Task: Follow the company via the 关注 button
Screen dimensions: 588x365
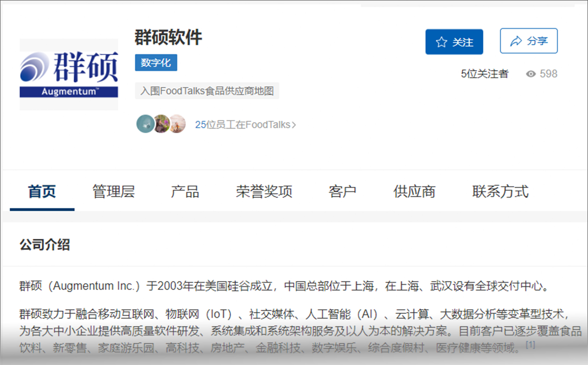Action: click(454, 41)
